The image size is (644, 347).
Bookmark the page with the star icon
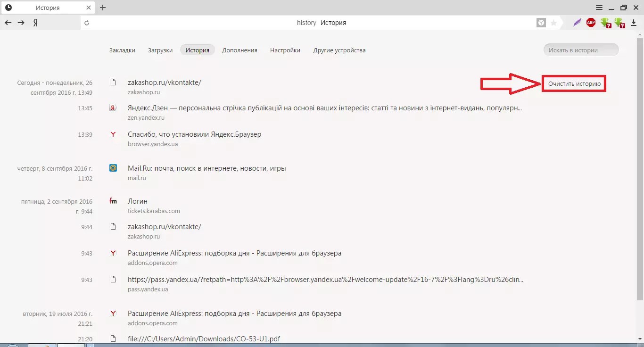(554, 23)
